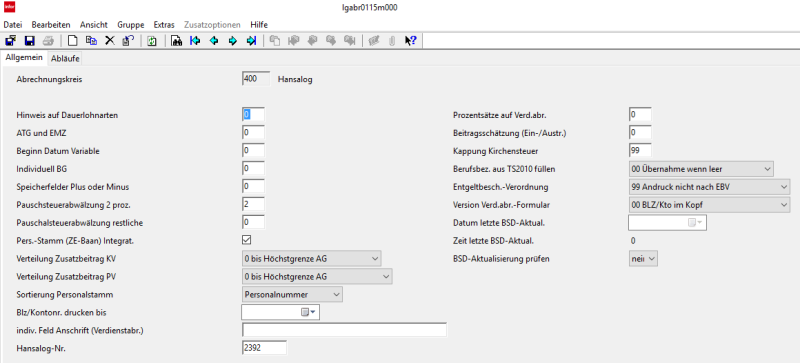This screenshot has height=363, width=800.
Task: Open BSD-Aktualisierung prüfen dropdown
Action: (643, 259)
